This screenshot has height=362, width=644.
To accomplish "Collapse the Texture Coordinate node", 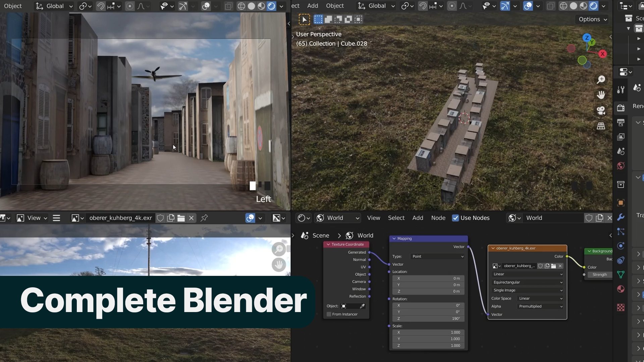I will point(328,244).
